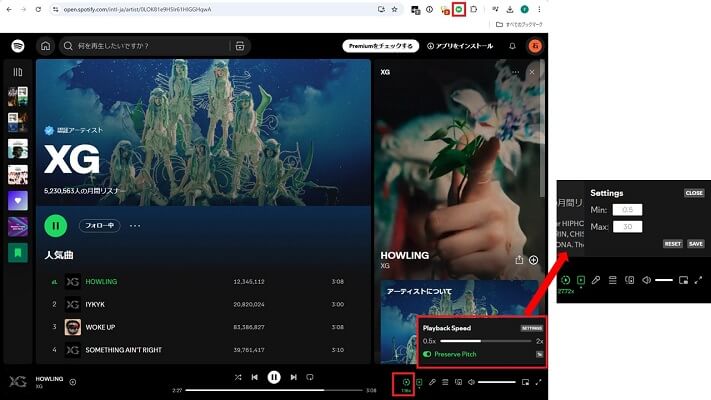Adjust the Playback Speed slider track
The height and width of the screenshot is (400, 711).
pos(486,341)
